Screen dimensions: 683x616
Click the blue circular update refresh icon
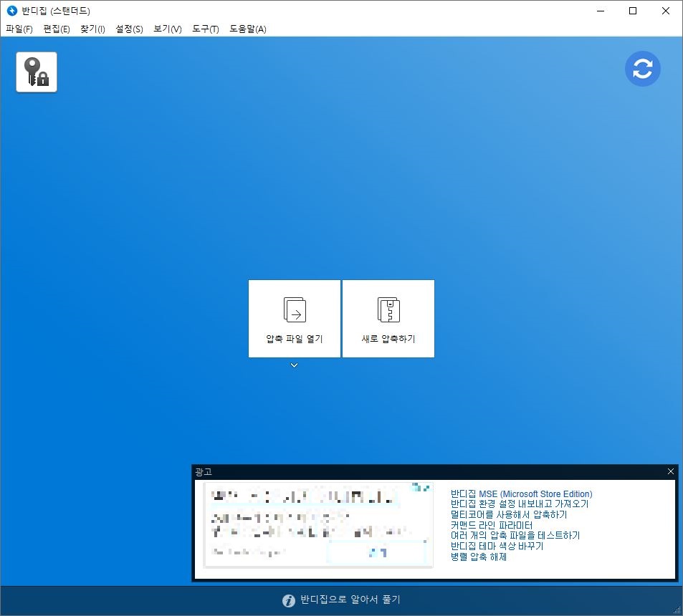pos(642,69)
